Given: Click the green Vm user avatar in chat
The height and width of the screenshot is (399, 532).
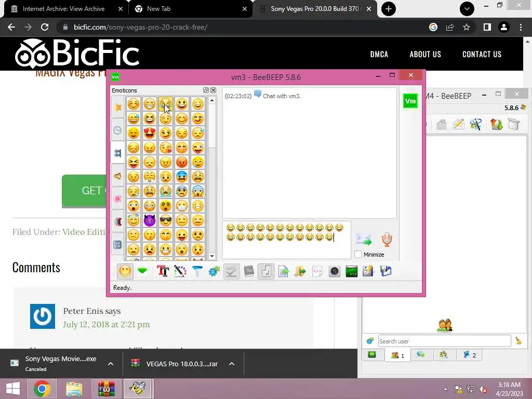Looking at the screenshot, I should [410, 101].
